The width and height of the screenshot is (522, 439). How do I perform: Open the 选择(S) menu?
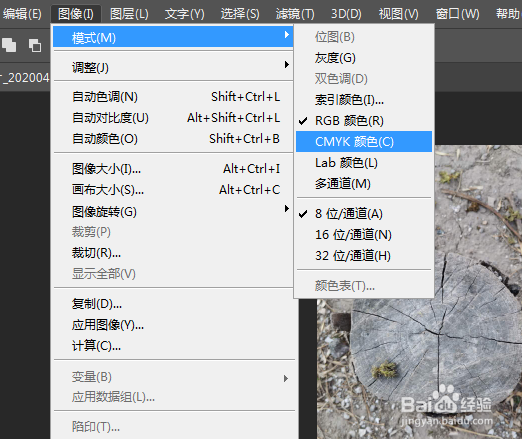point(240,14)
